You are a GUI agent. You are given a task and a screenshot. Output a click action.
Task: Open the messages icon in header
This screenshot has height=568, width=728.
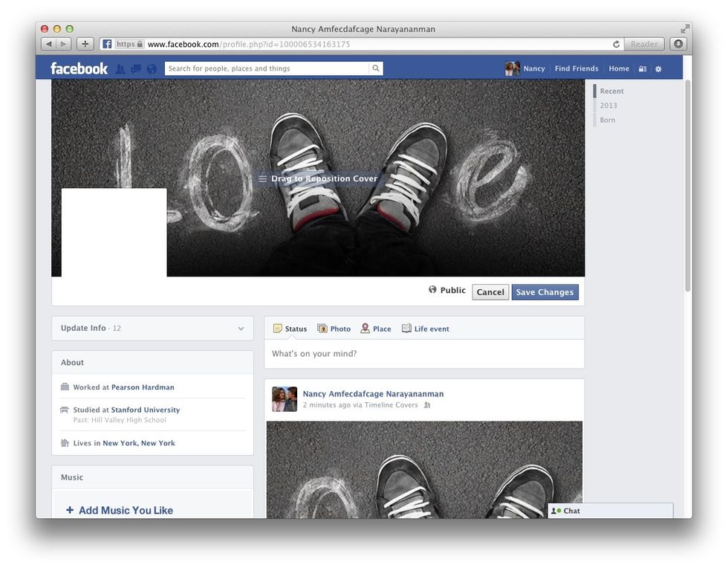(136, 69)
